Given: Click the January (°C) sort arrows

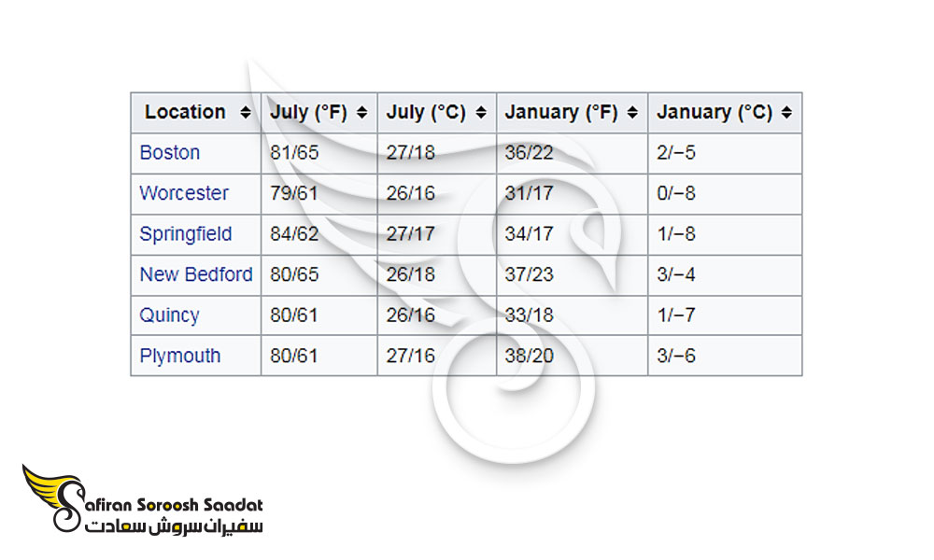Looking at the screenshot, I should coord(786,112).
